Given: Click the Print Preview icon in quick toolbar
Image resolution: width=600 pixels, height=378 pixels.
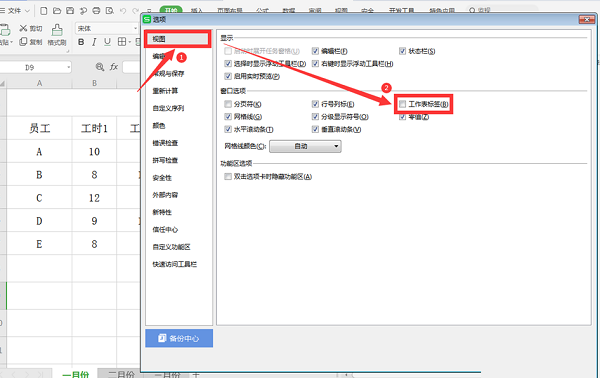Looking at the screenshot, I should tap(109, 11).
